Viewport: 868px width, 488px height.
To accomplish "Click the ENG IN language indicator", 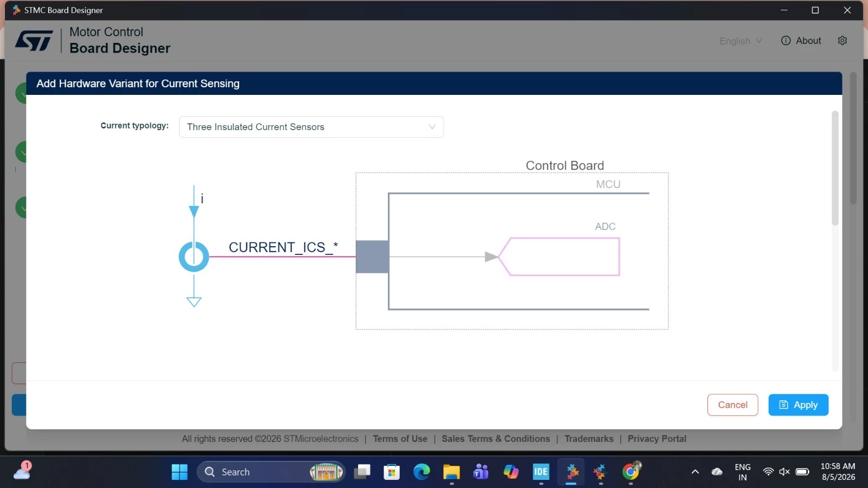I will click(x=743, y=472).
